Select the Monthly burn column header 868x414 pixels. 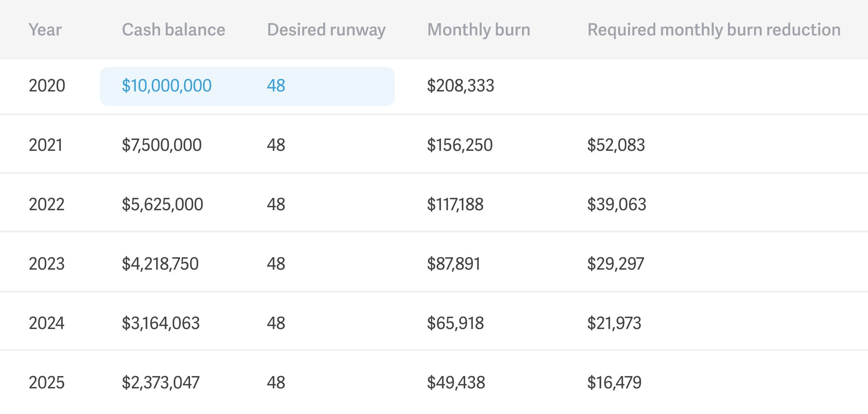point(479,30)
